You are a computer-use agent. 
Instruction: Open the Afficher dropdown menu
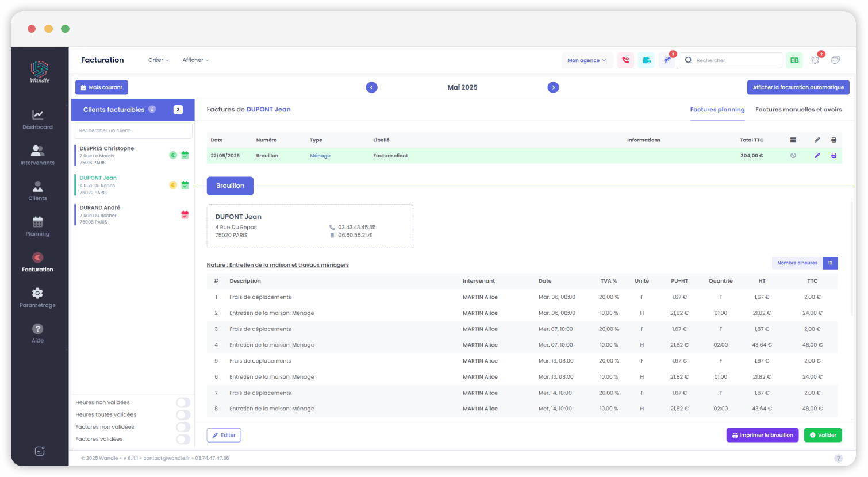195,60
